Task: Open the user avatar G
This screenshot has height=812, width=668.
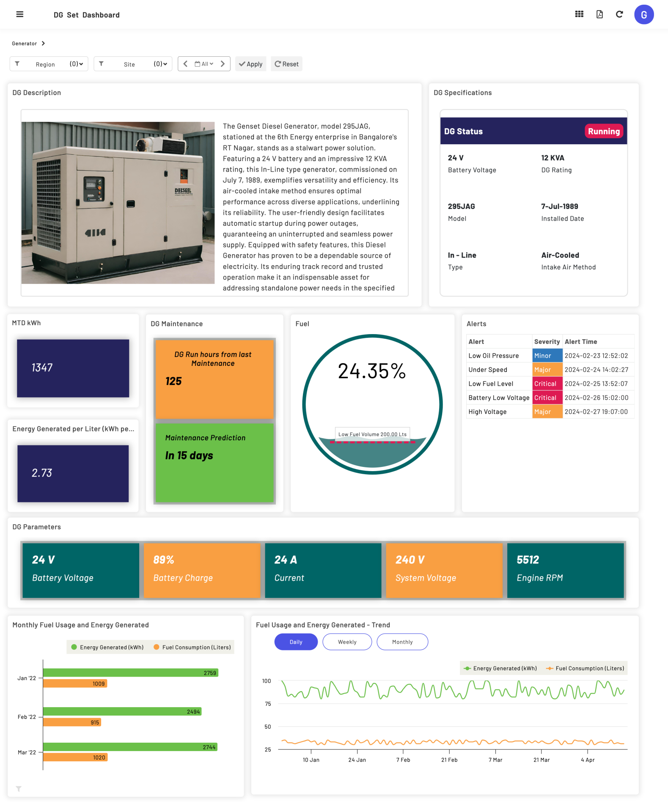Action: point(644,15)
